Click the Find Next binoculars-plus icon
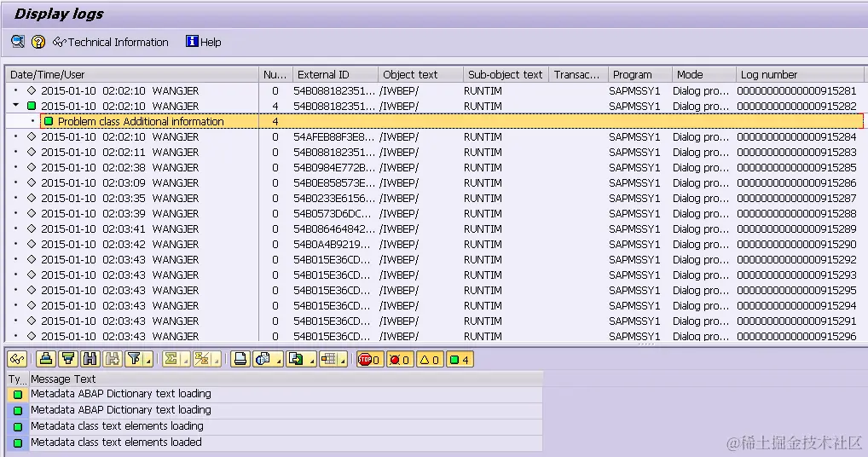868x457 pixels. pyautogui.click(x=113, y=360)
